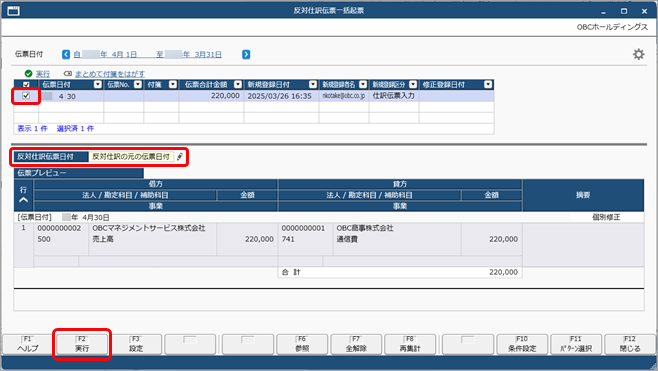
Task: Click the 実行 link above the table
Action: coord(43,74)
